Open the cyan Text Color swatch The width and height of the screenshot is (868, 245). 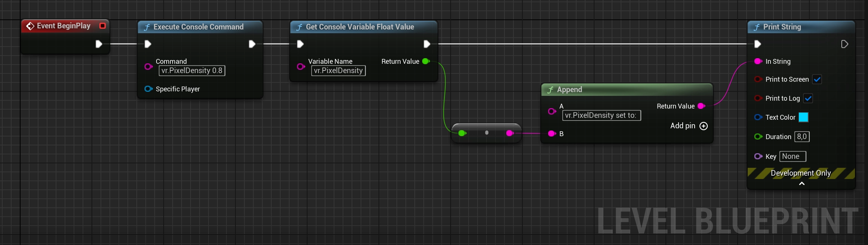pyautogui.click(x=803, y=117)
